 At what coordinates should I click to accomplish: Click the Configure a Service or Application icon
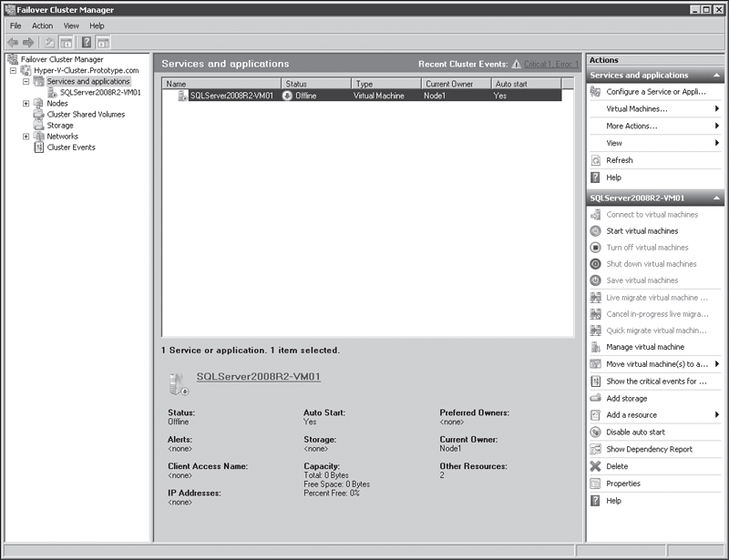coord(595,92)
